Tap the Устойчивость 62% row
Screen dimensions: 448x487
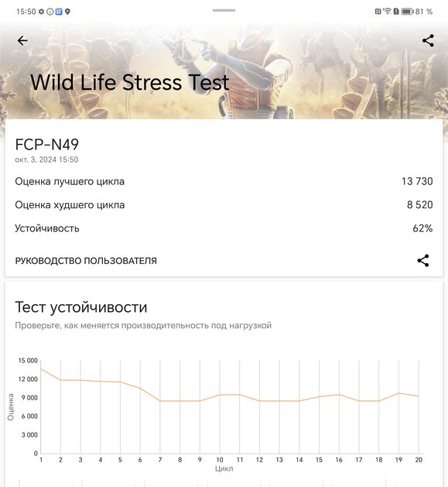[224, 228]
